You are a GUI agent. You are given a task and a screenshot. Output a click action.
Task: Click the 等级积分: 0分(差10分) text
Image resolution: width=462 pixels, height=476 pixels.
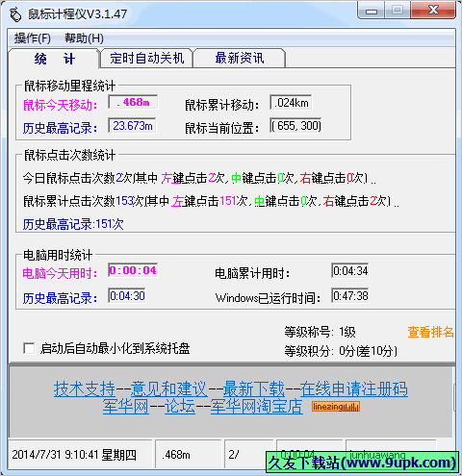(x=341, y=351)
